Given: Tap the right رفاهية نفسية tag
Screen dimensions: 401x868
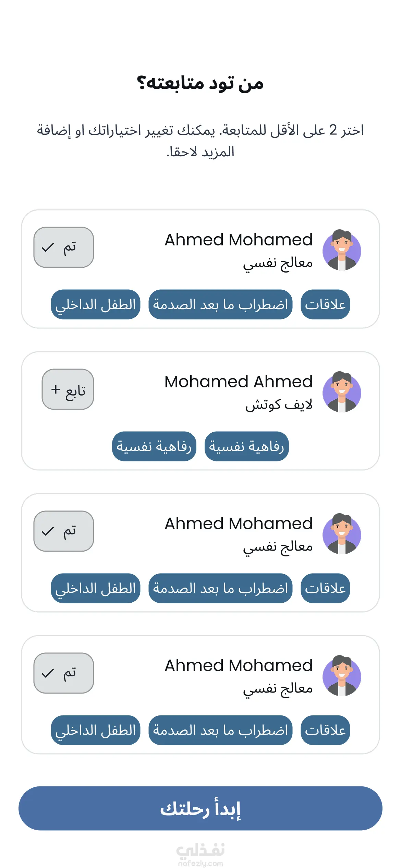Looking at the screenshot, I should 247,446.
